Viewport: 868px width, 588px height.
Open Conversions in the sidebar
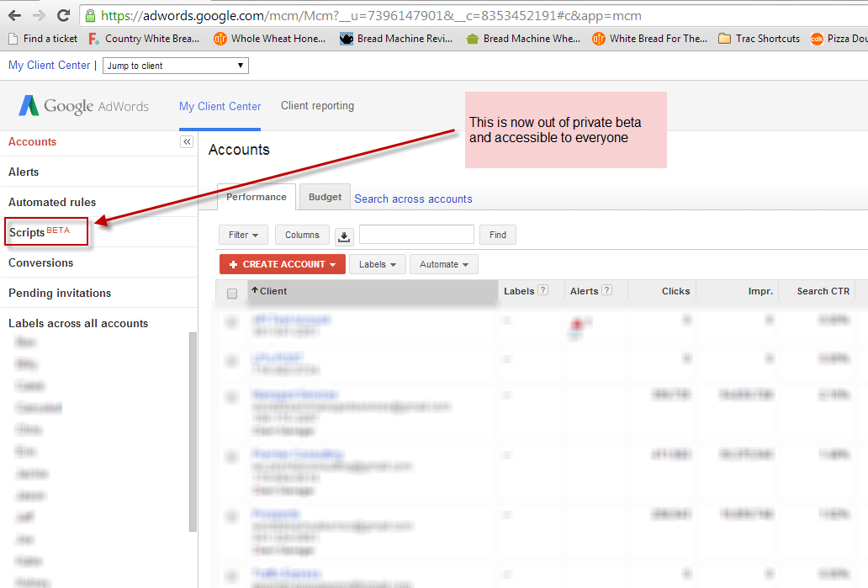[40, 263]
